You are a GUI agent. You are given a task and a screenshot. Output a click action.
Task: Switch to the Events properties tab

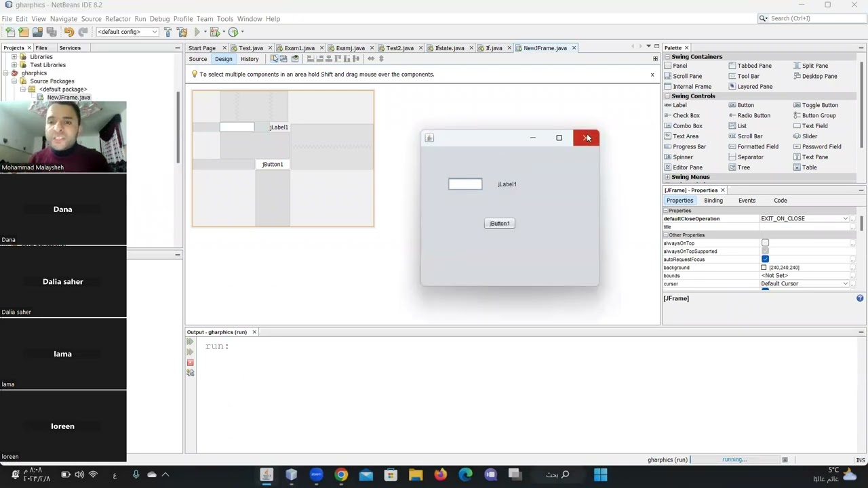coord(747,201)
